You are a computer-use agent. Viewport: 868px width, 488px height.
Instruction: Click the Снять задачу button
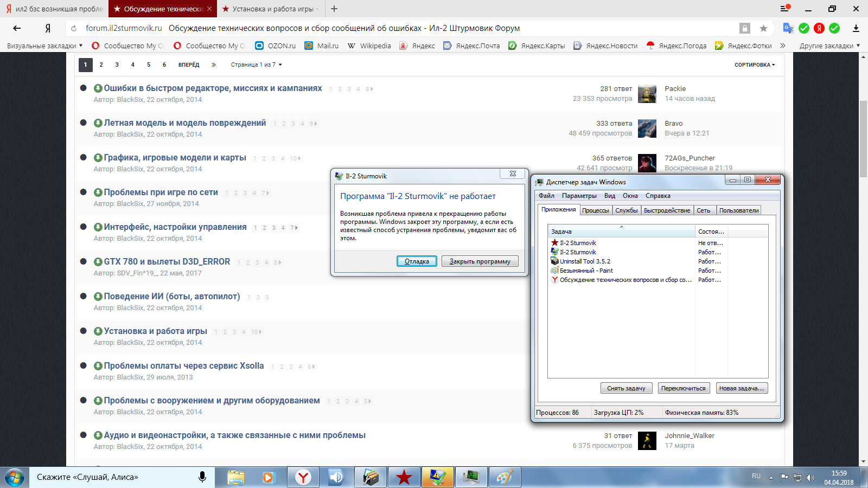coord(626,388)
